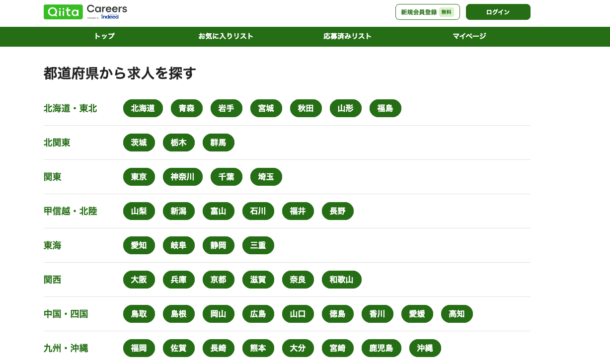
Task: Choose the 宮城 prefecture tag
Action: click(x=266, y=108)
